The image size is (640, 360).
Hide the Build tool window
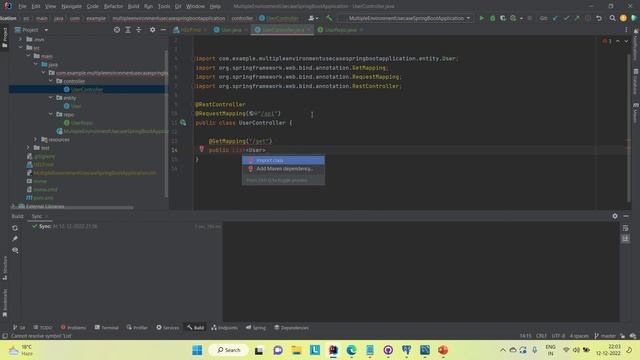[x=626, y=216]
